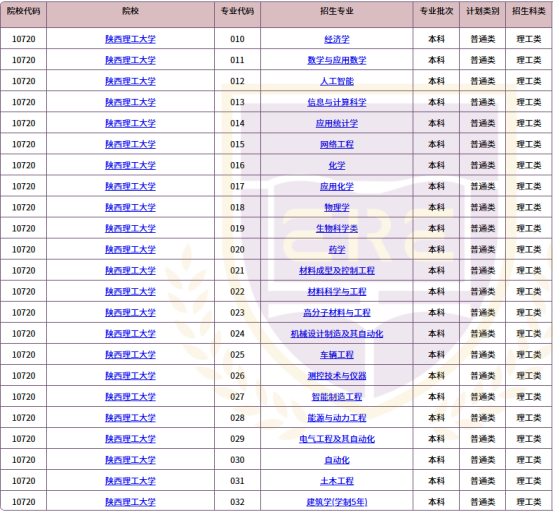Open the 人工智能 major link
The image size is (554, 513).
pos(337,81)
